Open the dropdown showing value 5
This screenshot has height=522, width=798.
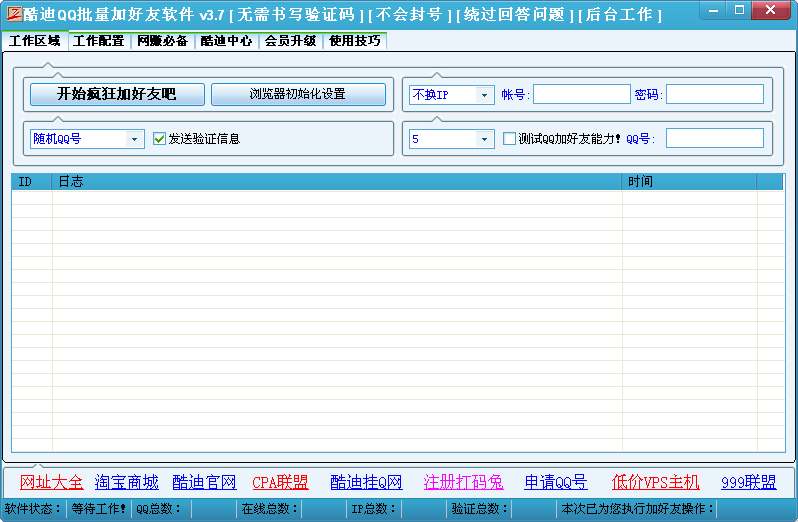484,139
